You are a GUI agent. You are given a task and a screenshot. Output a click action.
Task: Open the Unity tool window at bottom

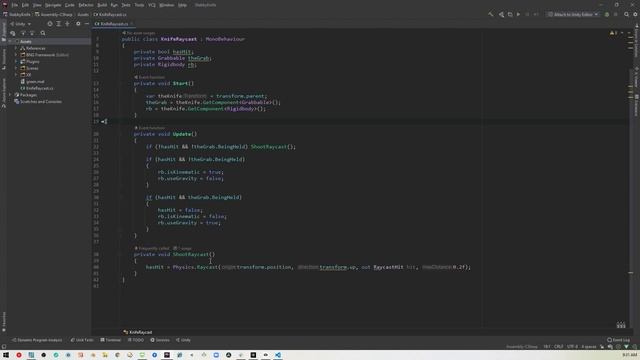(183, 340)
